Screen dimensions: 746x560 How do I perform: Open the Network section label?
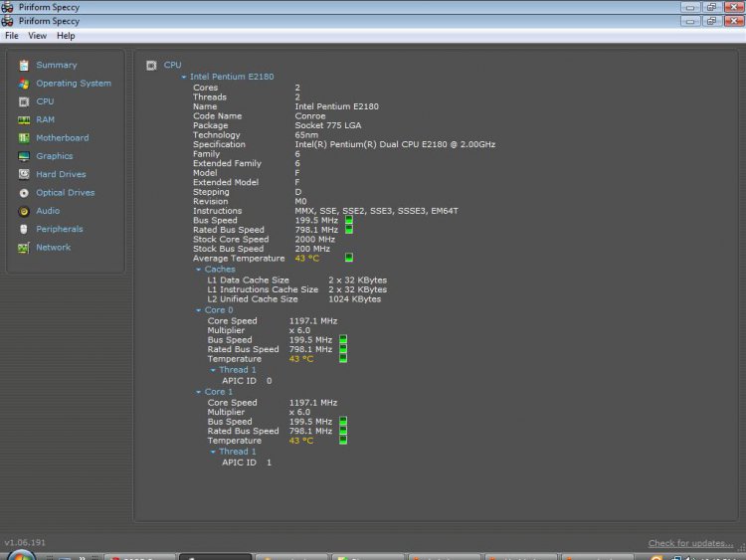[54, 248]
